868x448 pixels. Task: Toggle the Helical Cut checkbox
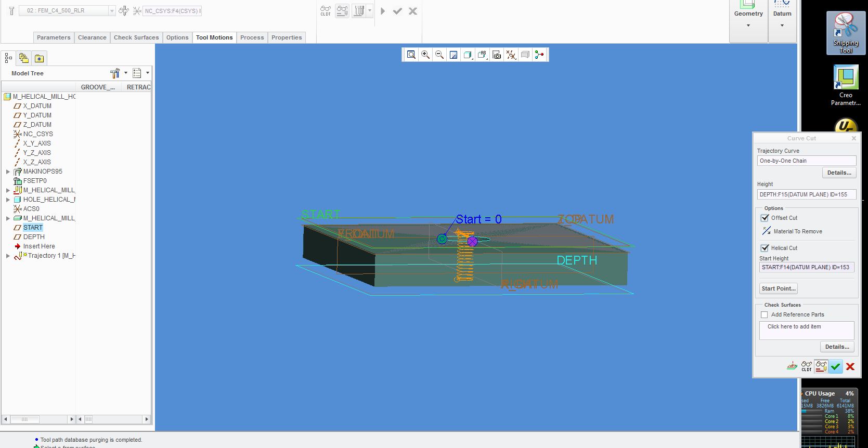765,248
